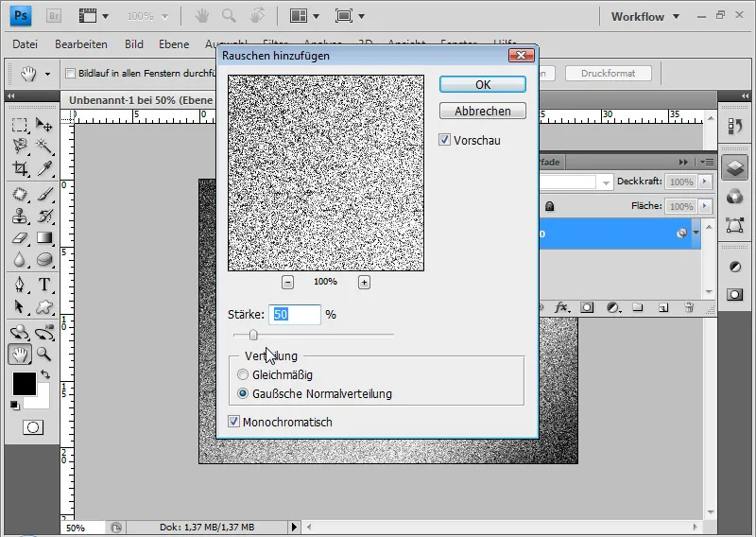
Task: Select the History Brush tool
Action: [43, 216]
